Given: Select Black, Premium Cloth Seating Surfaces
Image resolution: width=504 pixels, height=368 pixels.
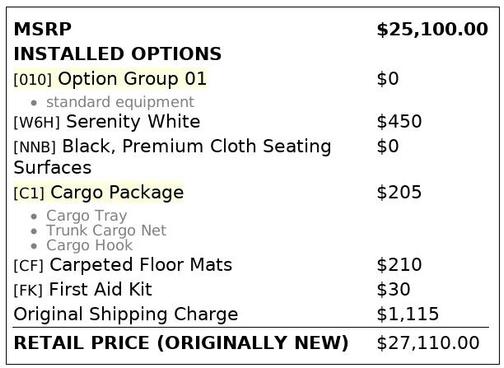Looking at the screenshot, I should 172,157.
